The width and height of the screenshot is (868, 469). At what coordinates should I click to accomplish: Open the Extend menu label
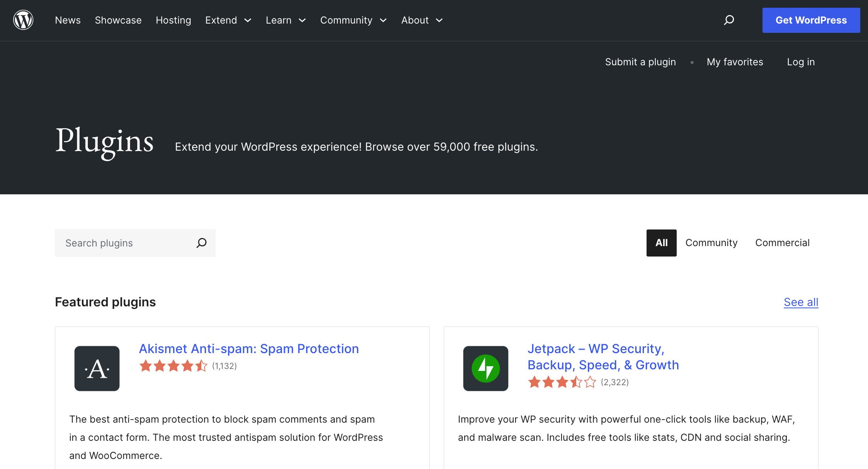[221, 20]
